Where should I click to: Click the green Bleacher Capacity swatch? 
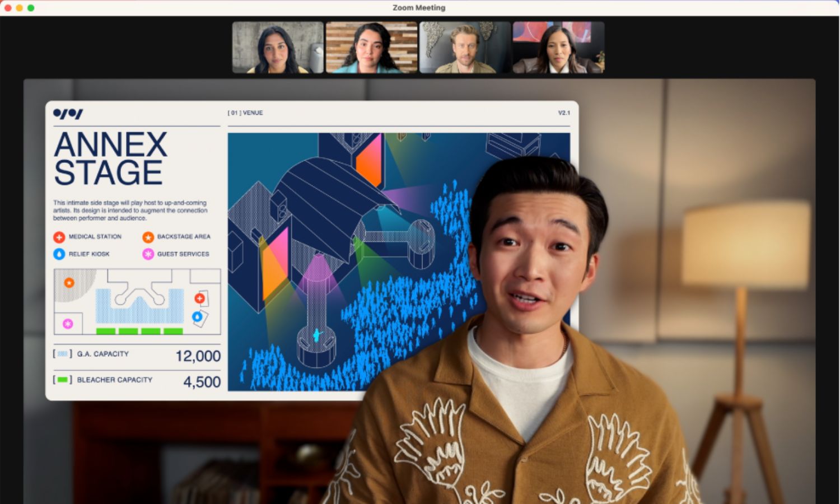[x=63, y=380]
